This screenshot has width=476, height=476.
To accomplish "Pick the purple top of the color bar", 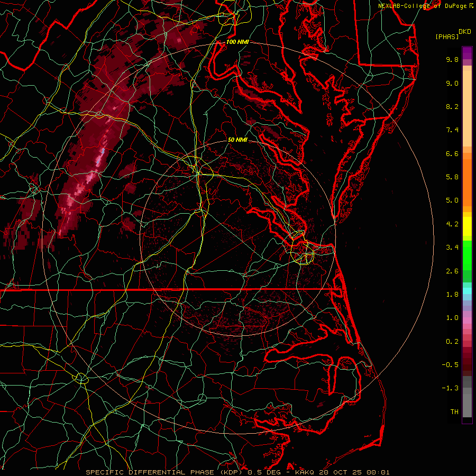I will pos(467,53).
